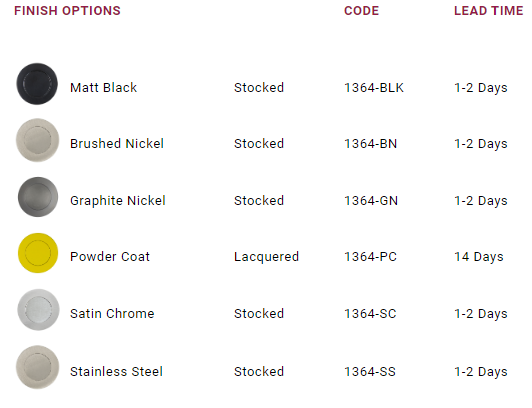Click the Stainless Steel finish name

point(116,371)
